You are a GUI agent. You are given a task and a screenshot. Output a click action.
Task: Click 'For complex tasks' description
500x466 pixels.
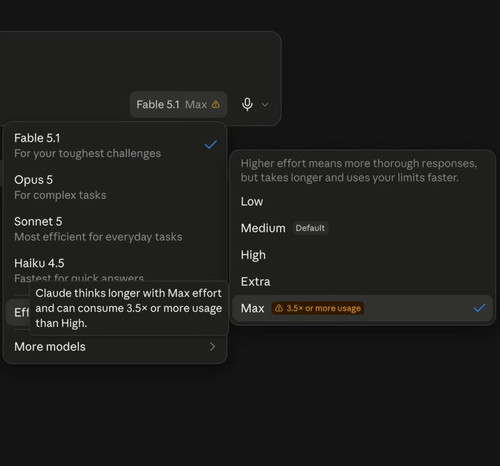[x=60, y=195]
